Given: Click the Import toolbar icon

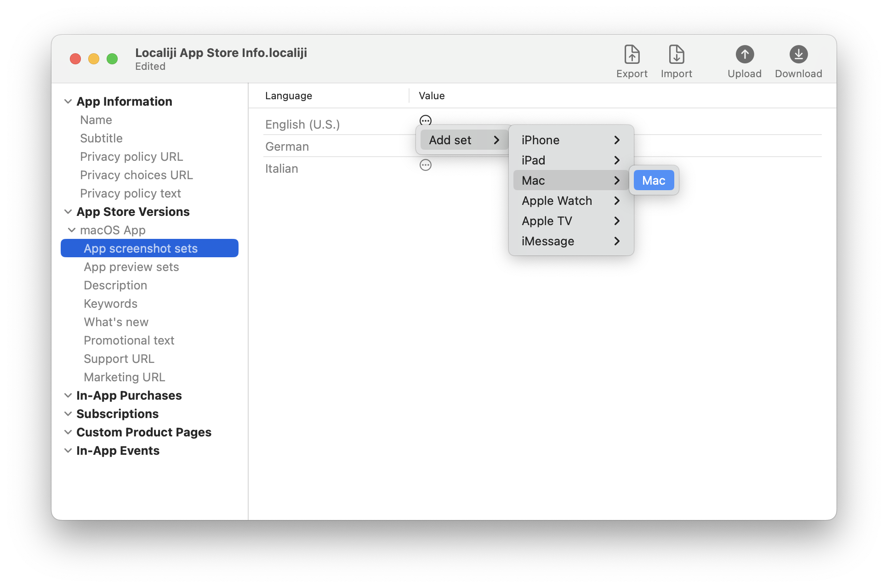Looking at the screenshot, I should pos(676,55).
